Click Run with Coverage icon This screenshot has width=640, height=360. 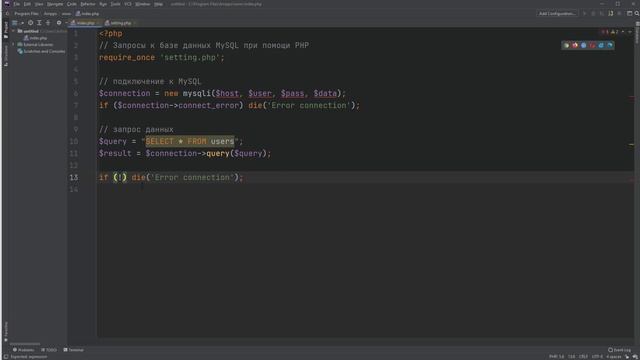pyautogui.click(x=602, y=13)
